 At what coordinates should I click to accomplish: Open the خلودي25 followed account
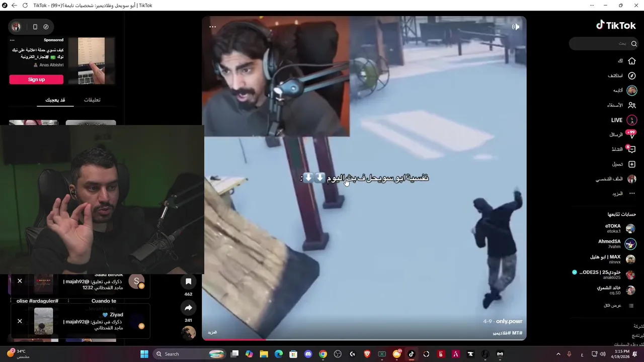(x=604, y=275)
